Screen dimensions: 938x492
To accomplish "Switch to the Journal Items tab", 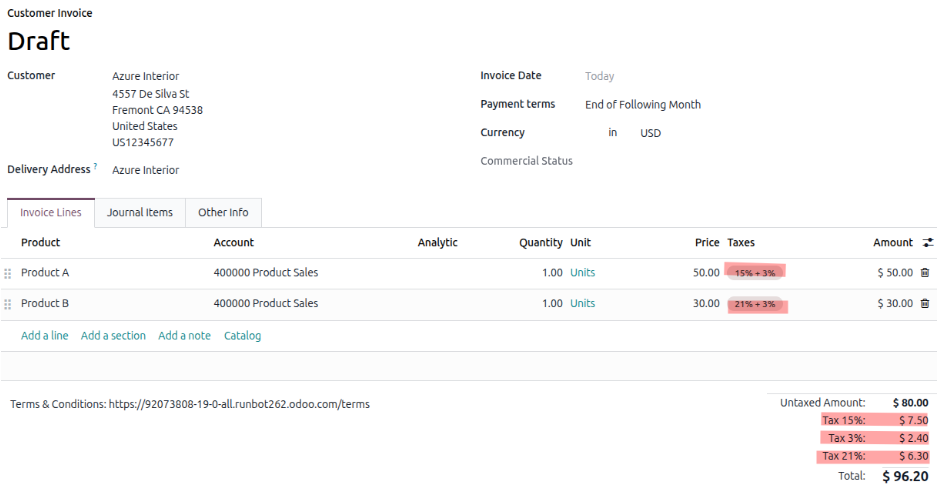I will pos(140,212).
